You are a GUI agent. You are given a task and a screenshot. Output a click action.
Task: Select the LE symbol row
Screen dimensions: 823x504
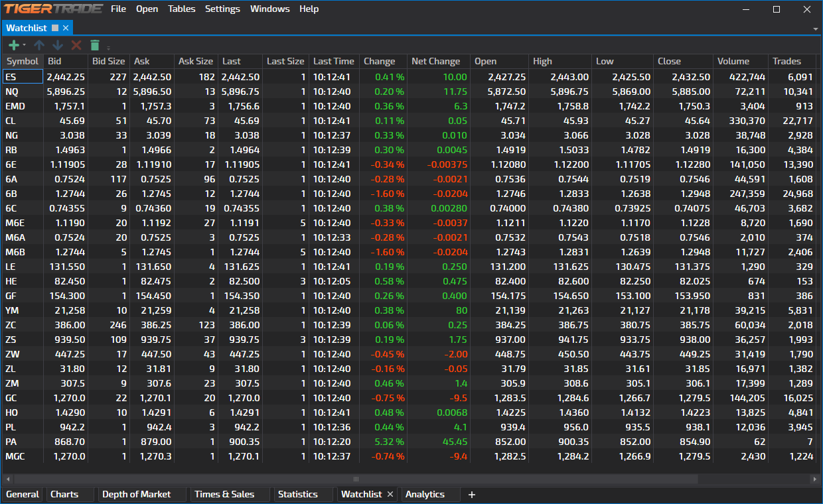410,267
